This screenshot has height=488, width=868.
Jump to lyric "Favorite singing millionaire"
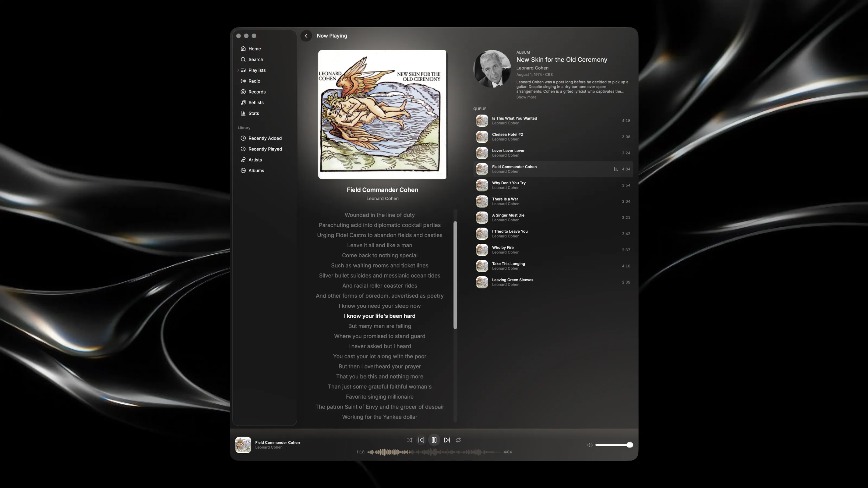tap(379, 397)
